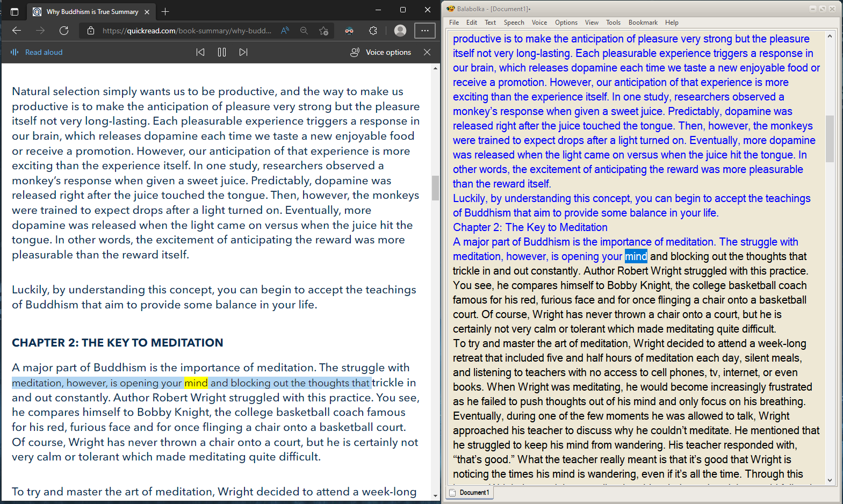Open Edge Settings and more menu
The image size is (843, 504).
[x=425, y=31]
